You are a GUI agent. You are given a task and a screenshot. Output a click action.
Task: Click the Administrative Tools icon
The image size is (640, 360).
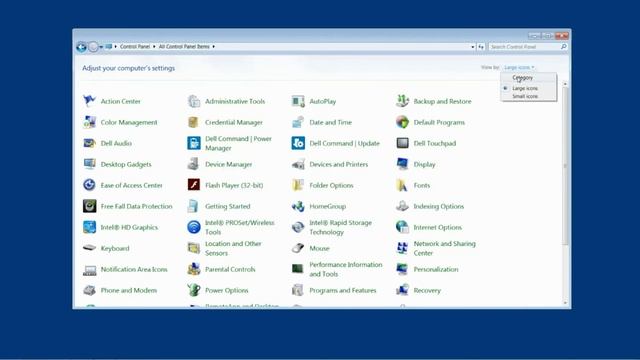click(x=194, y=101)
